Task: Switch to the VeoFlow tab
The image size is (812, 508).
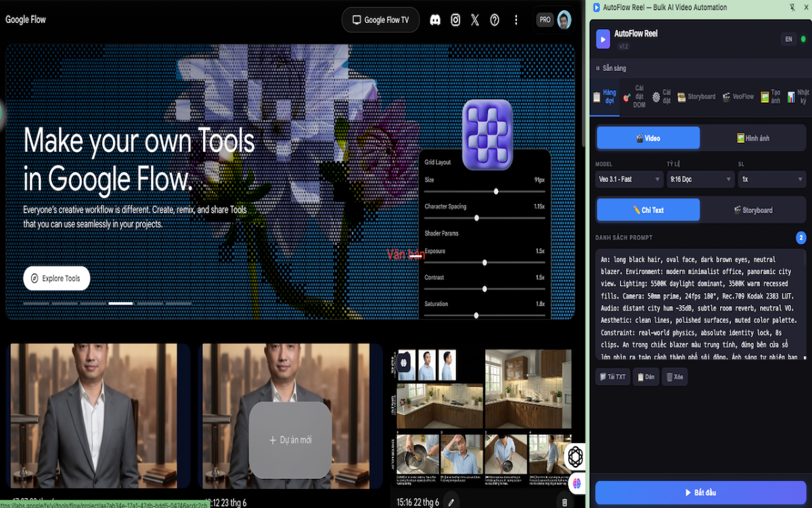Action: coord(738,97)
